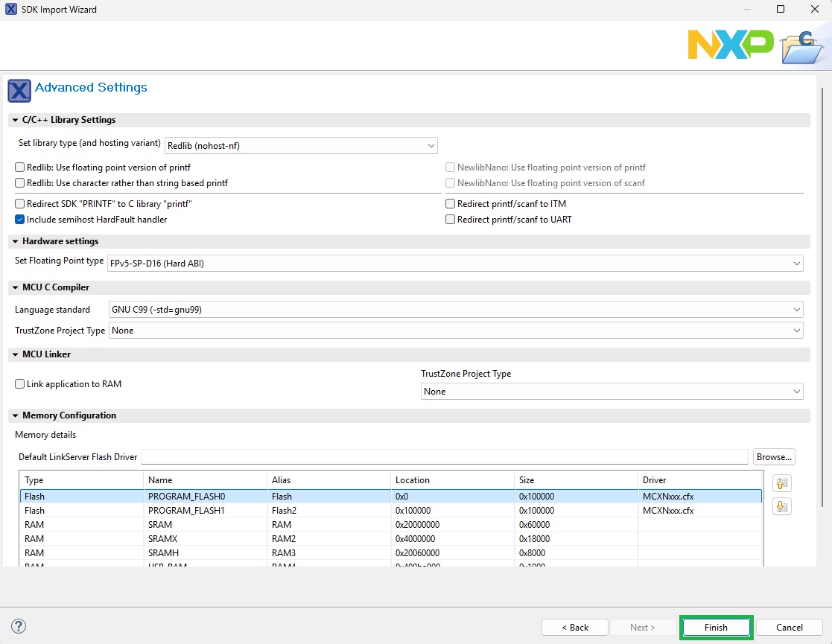This screenshot has height=644, width=832.
Task: Collapse the Memory Configuration section
Action: coord(15,415)
